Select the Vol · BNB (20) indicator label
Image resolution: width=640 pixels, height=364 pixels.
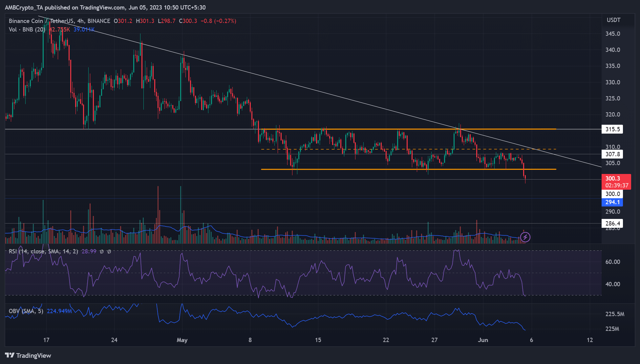point(27,30)
